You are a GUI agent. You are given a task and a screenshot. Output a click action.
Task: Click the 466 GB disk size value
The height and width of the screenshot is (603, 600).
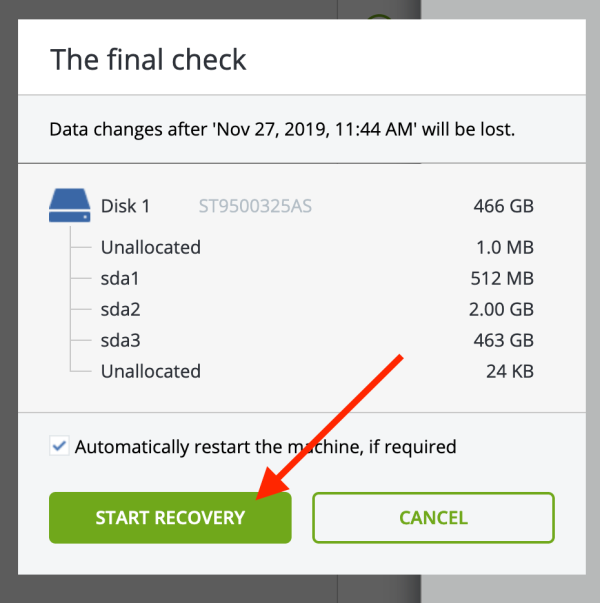point(503,206)
